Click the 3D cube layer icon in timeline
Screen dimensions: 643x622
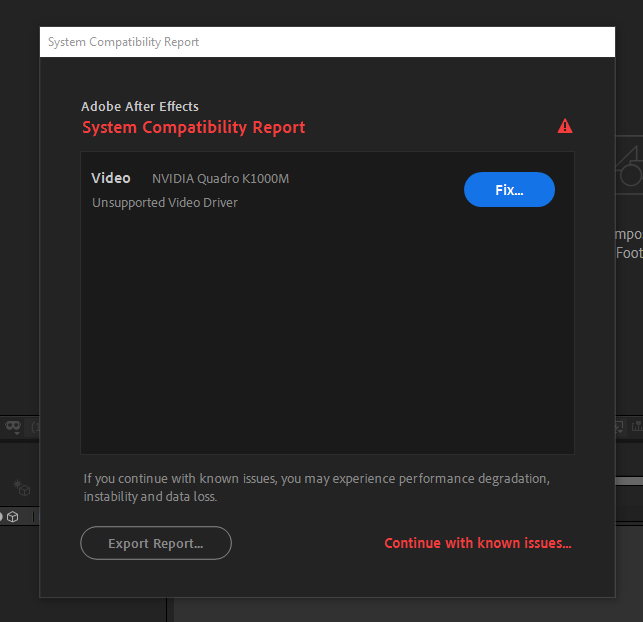click(13, 517)
